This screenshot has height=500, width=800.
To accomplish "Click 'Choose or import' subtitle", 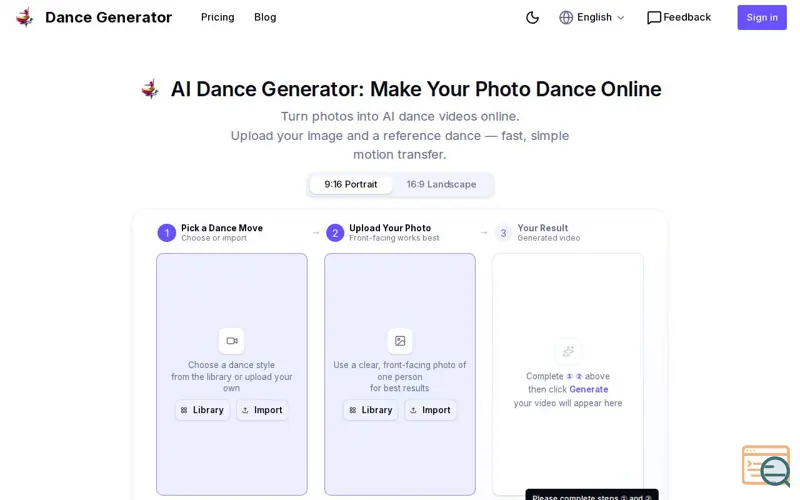I will click(214, 238).
